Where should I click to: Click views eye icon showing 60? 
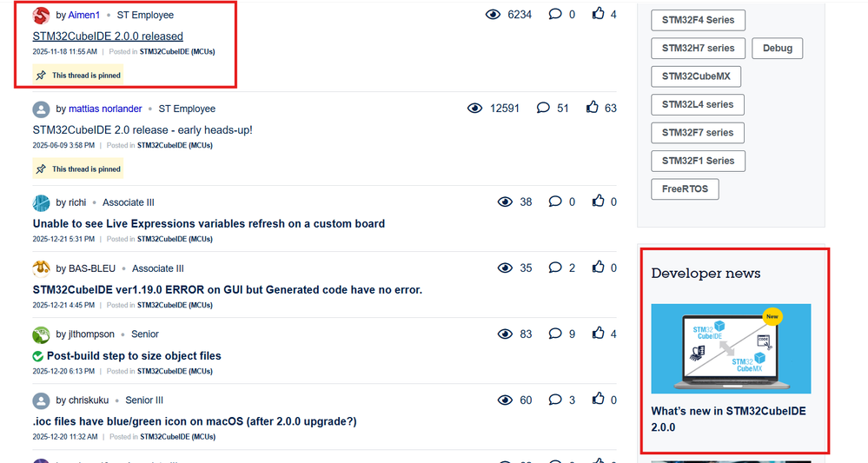(505, 400)
